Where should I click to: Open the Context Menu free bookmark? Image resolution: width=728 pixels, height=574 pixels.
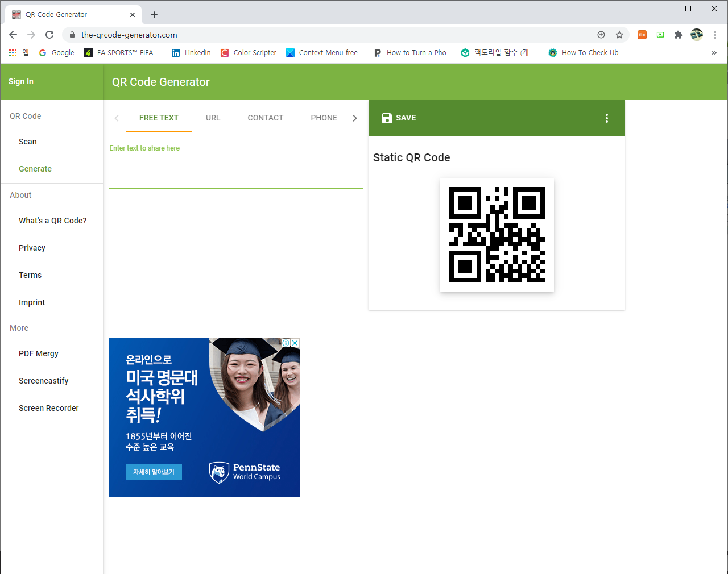point(324,52)
